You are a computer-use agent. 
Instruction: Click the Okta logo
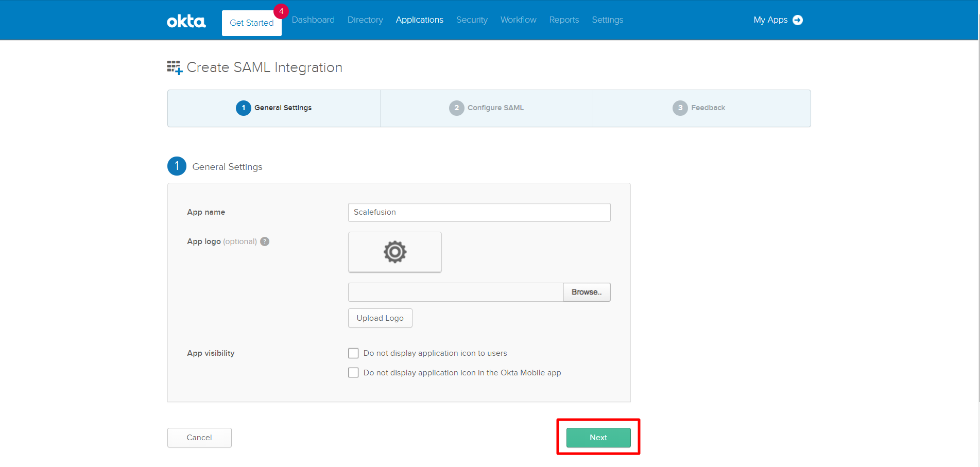(x=186, y=21)
